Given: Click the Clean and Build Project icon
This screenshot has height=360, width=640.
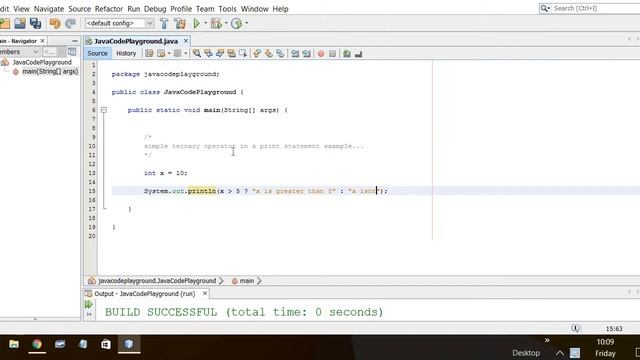Looking at the screenshot, I should pos(180,23).
